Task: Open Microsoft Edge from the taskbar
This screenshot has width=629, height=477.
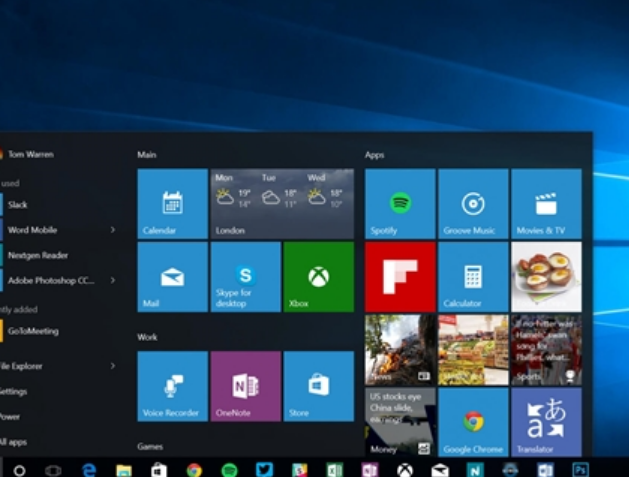Action: click(89, 469)
